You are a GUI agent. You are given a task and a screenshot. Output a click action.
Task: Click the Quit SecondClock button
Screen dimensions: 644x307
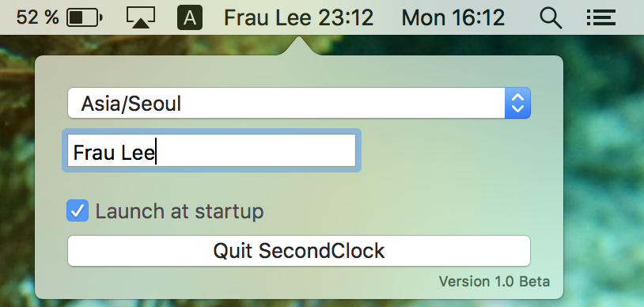pos(299,251)
